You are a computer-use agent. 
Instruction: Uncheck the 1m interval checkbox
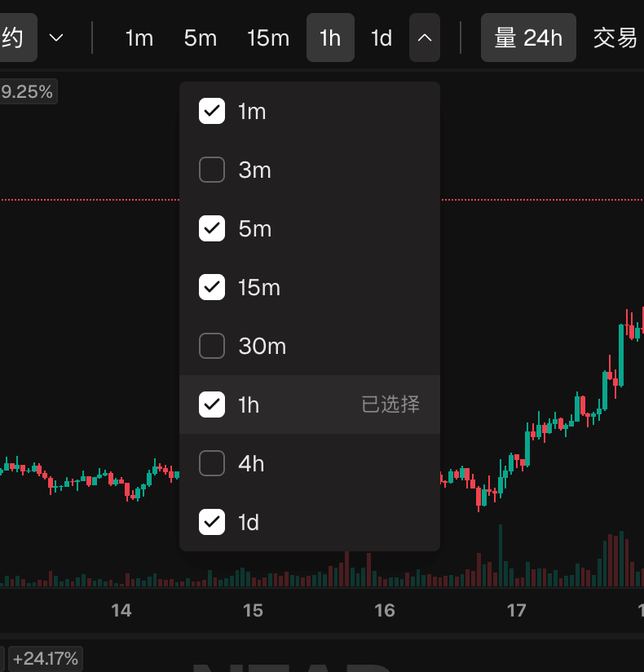212,111
